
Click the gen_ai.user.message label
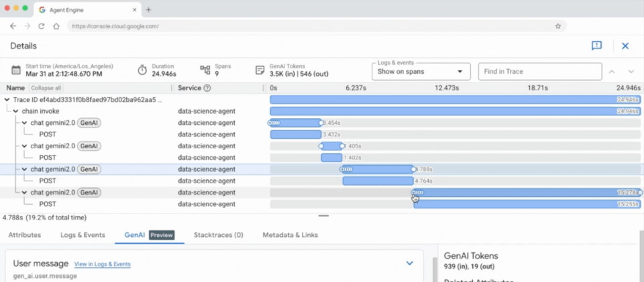(x=45, y=276)
